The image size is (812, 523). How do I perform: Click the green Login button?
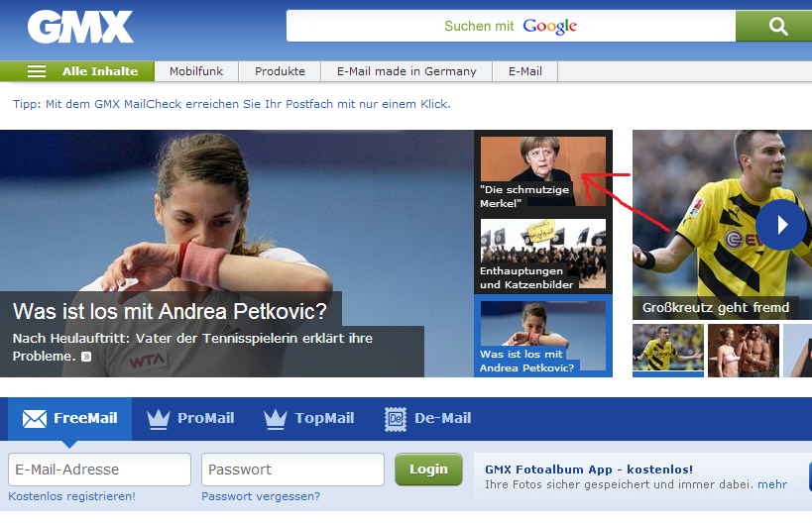pos(428,470)
